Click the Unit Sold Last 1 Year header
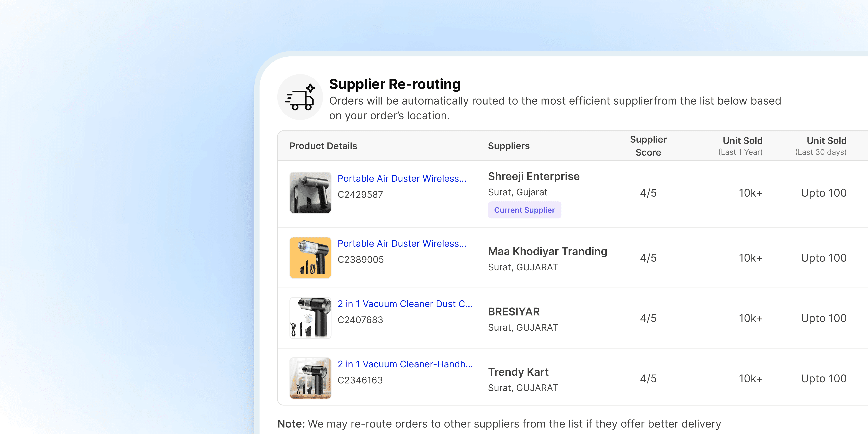This screenshot has width=868, height=434. pyautogui.click(x=741, y=146)
